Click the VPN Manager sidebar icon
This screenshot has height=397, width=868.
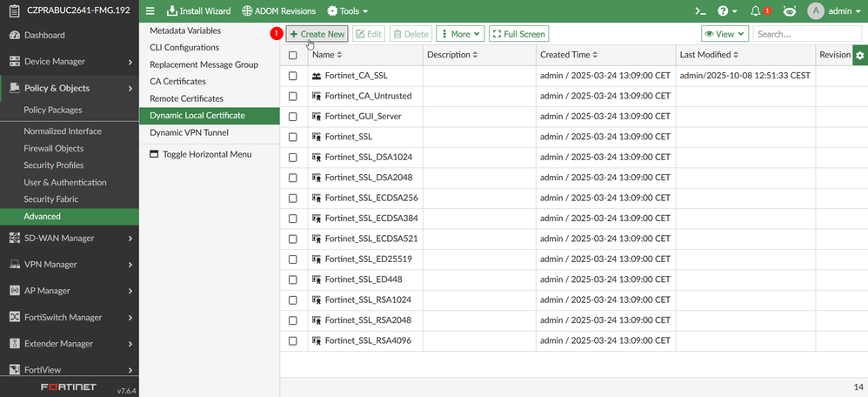(x=15, y=265)
